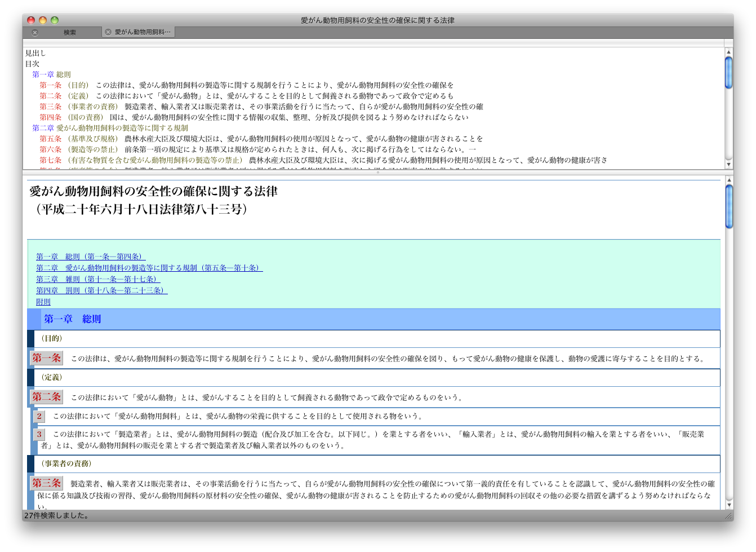Close the 愛がん動物用飼料 tab with its X
The height and width of the screenshot is (552, 756).
[x=108, y=32]
